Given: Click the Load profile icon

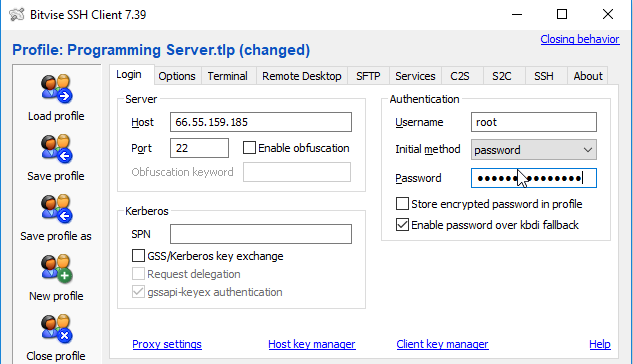Looking at the screenshot, I should click(56, 88).
